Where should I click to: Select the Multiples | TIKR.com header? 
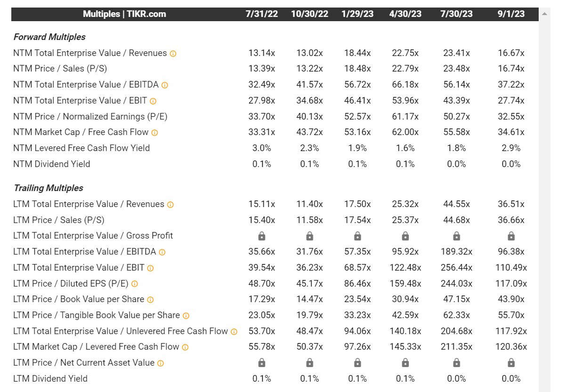click(124, 14)
